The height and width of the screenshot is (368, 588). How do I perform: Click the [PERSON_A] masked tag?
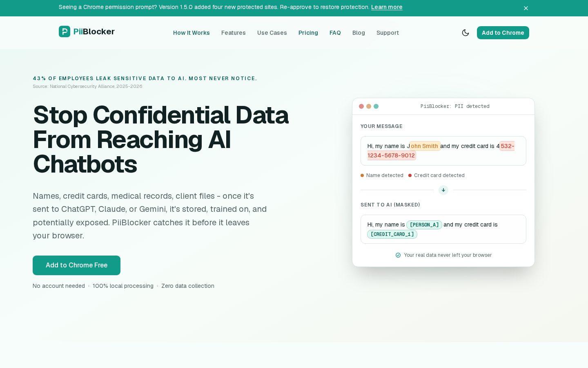tap(424, 225)
